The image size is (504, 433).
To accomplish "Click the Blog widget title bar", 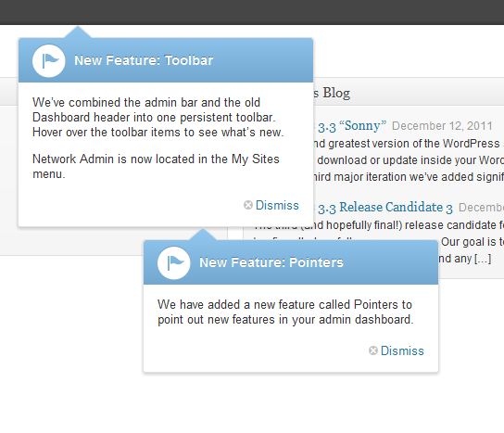I will point(409,92).
